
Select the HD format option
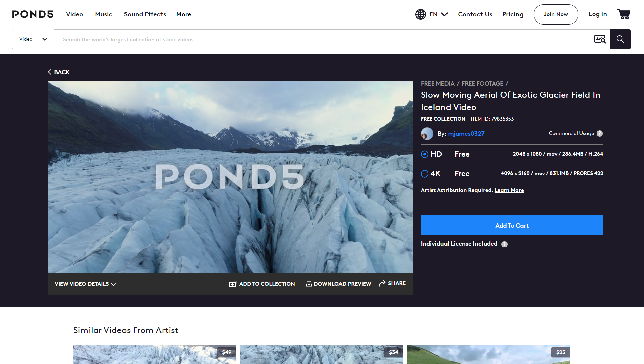(425, 154)
